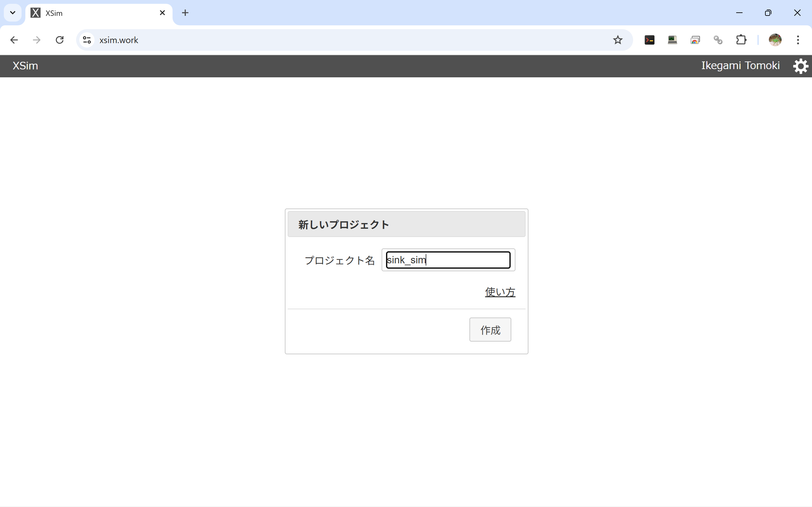Click the Ikegami Tomoki username
Image resolution: width=812 pixels, height=507 pixels.
(740, 65)
